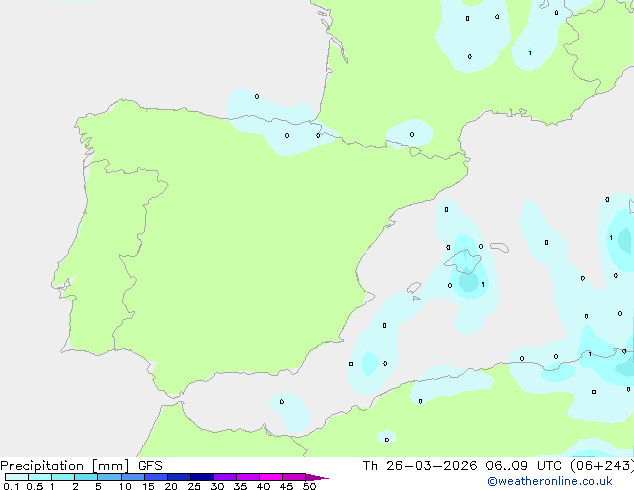Click the '0.1' legend scale label
The height and width of the screenshot is (490, 634).
pos(11,486)
